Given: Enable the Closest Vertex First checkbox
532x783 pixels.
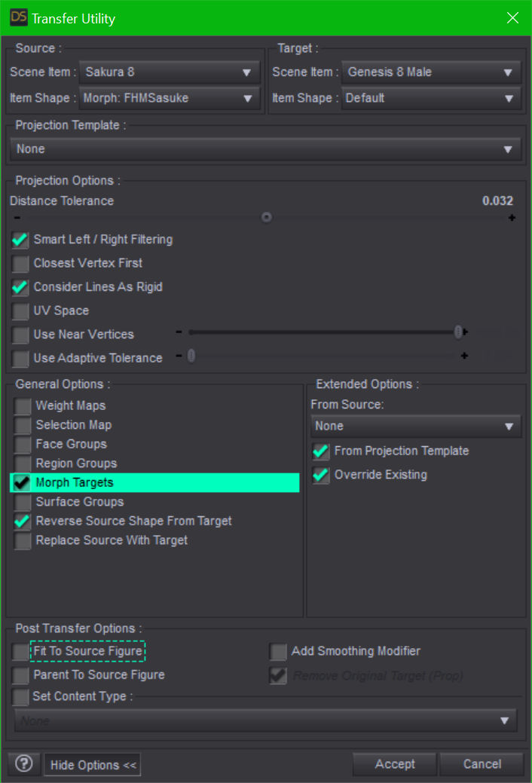Looking at the screenshot, I should pos(21,264).
